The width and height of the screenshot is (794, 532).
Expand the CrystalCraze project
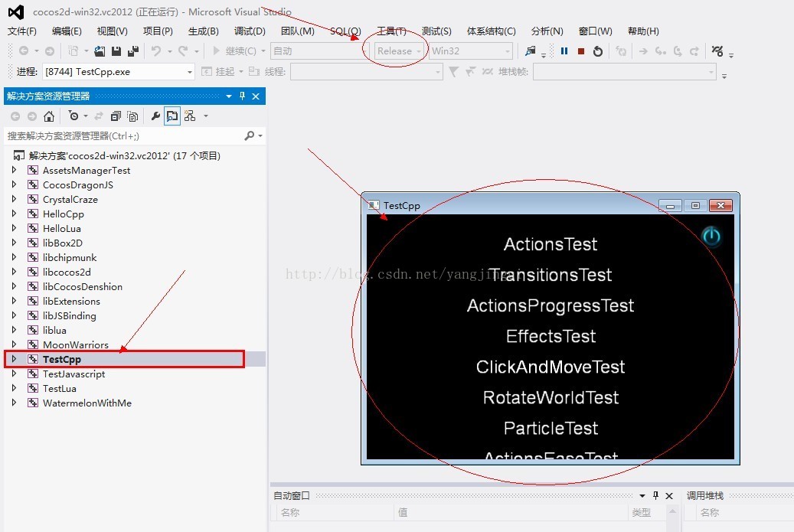[x=14, y=199]
